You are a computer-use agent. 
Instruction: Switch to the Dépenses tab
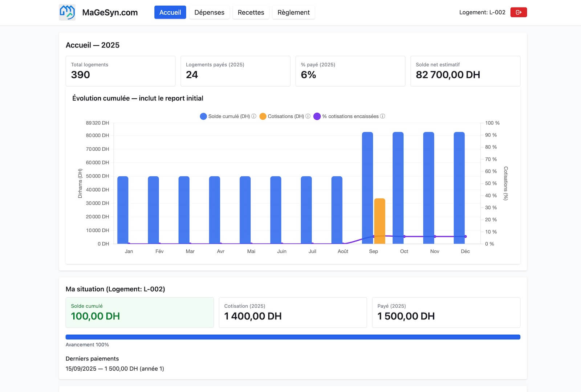[209, 12]
